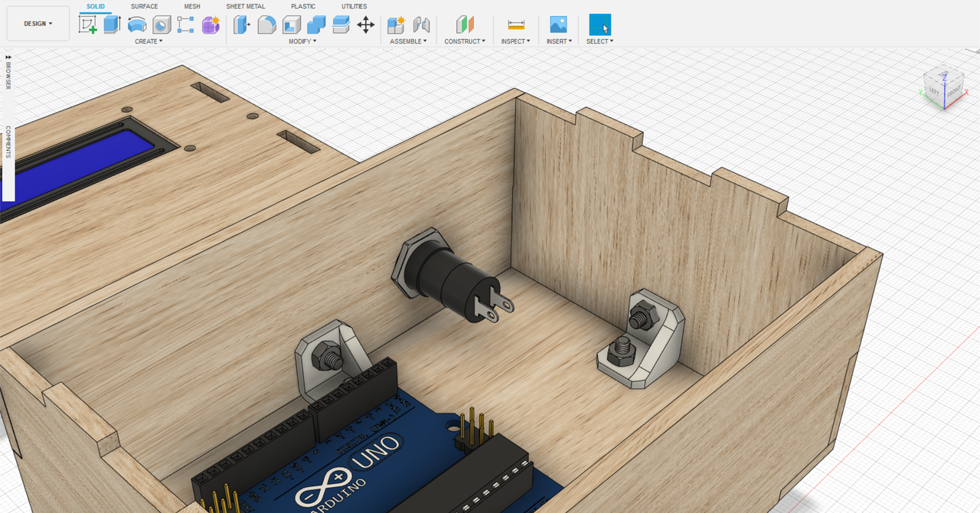980x513 pixels.
Task: Expand the Create menu
Action: coord(149,41)
